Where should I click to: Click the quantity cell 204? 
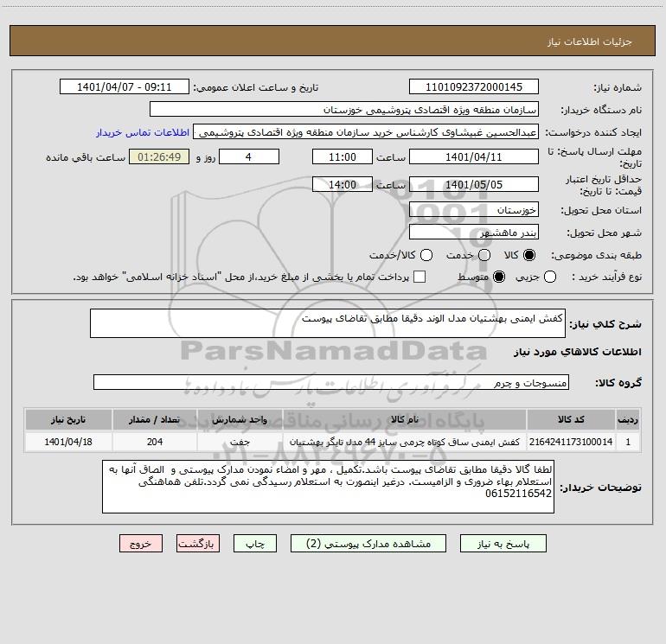(x=155, y=442)
